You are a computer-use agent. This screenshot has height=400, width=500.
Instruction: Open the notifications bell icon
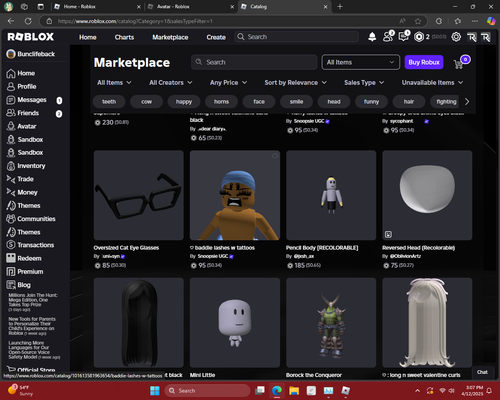point(372,37)
